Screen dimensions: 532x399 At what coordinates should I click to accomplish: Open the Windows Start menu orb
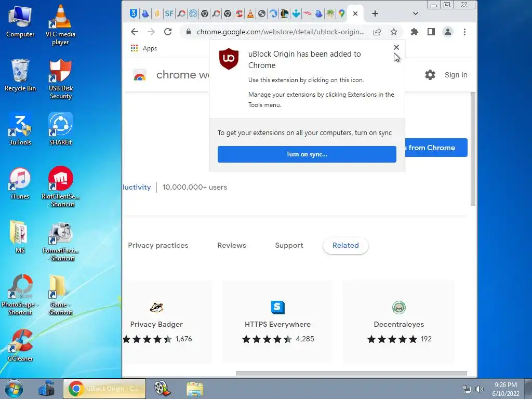pyautogui.click(x=14, y=389)
